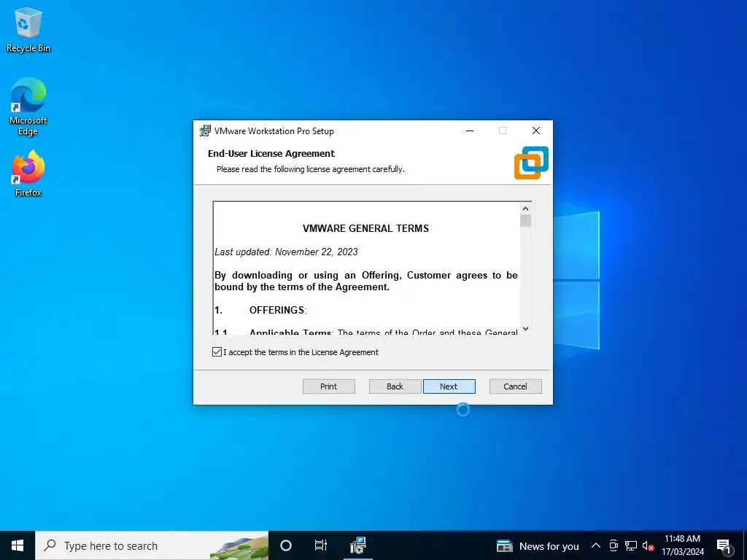Click the VMWARE GENERAL TERMS heading
747x560 pixels.
click(x=366, y=228)
